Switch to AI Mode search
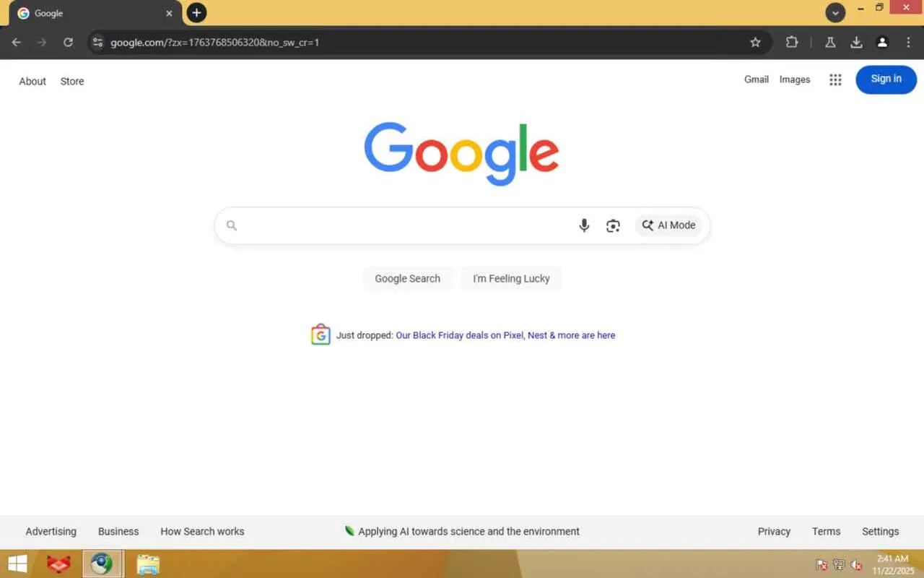 pos(668,225)
